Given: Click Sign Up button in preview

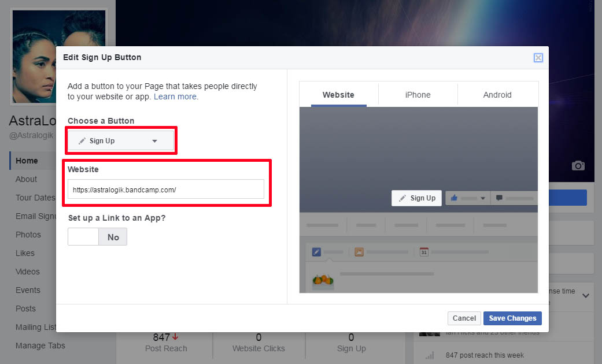Looking at the screenshot, I should (x=416, y=198).
